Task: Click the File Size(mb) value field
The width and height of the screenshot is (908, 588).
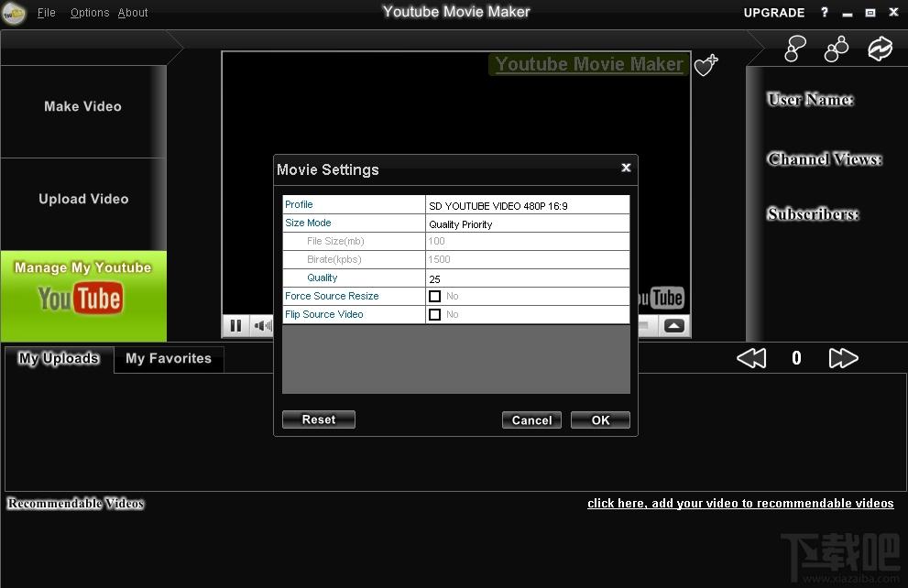Action: pyautogui.click(x=528, y=241)
